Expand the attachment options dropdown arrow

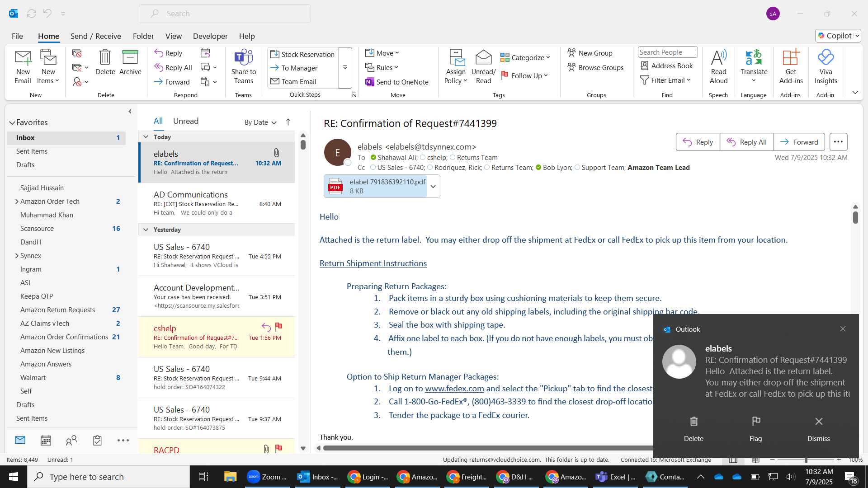click(x=433, y=186)
